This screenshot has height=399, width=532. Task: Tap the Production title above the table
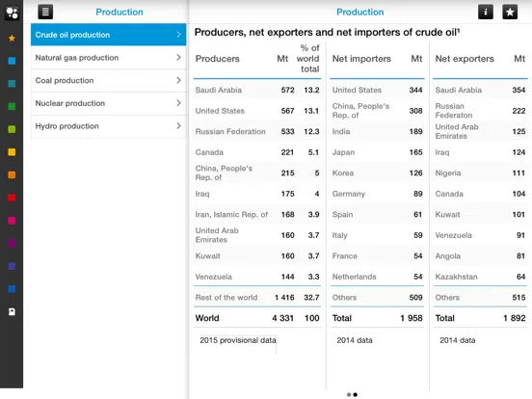(x=360, y=13)
